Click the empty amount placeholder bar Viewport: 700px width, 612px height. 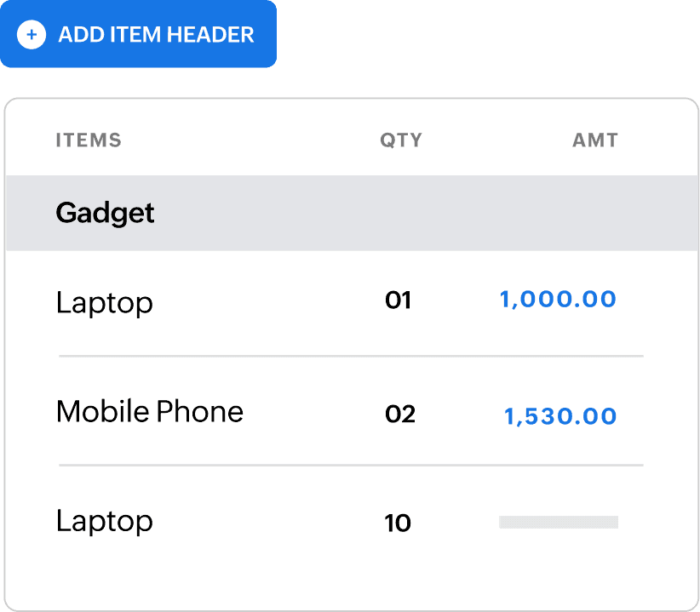559,520
